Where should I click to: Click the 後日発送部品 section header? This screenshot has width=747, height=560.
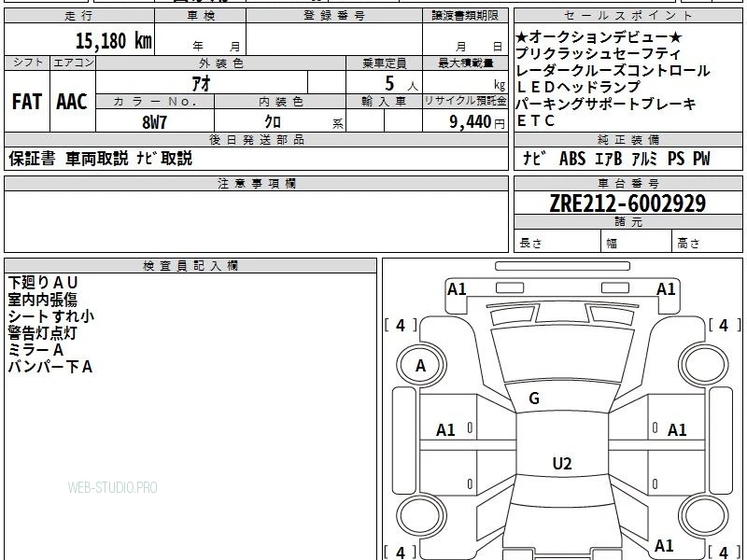[256, 139]
